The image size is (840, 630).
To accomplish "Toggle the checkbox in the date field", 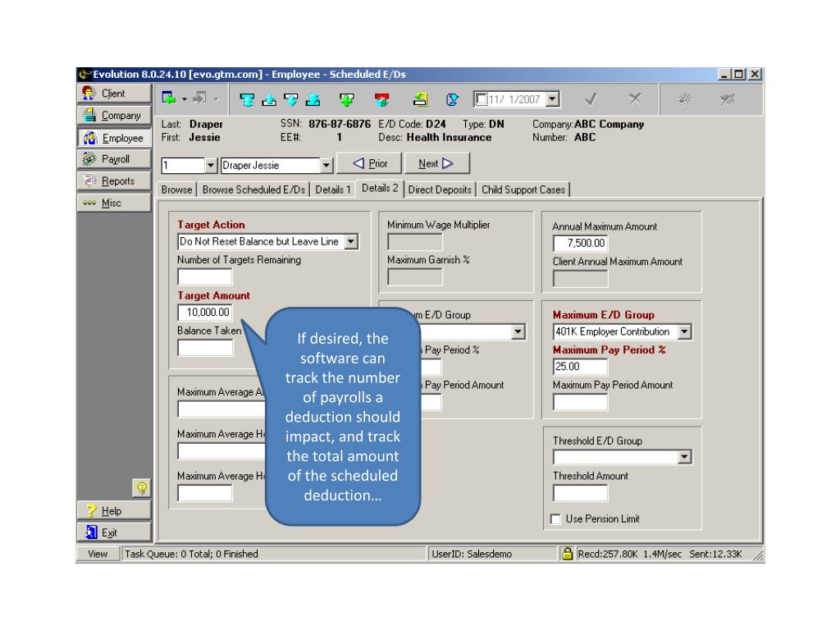I will [x=481, y=99].
